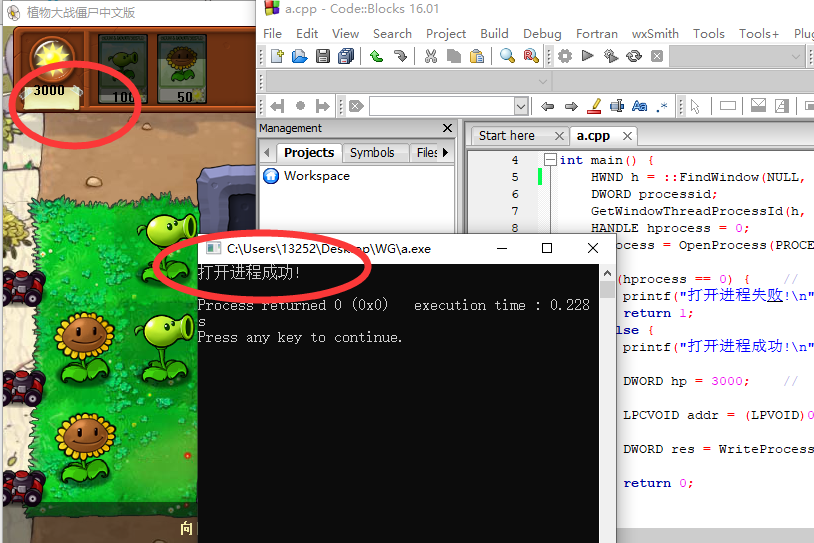Open the Tools+ menu
814x543 pixels.
pos(758,34)
